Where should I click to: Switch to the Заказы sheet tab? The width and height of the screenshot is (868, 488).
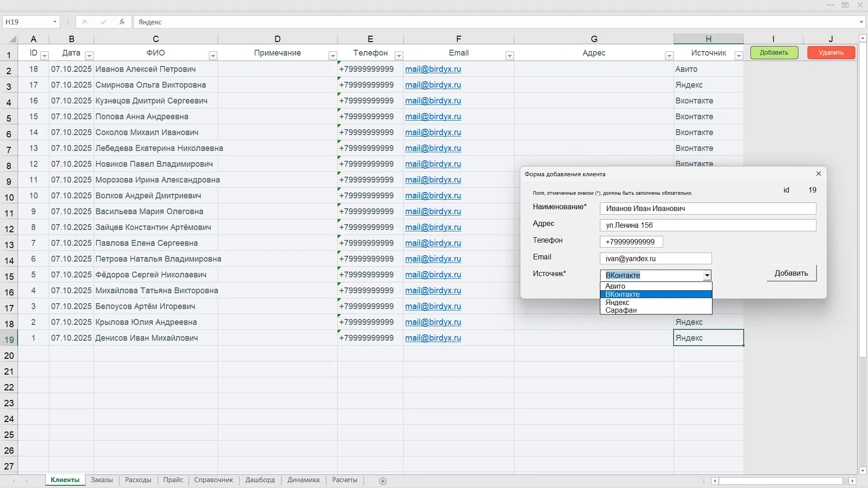point(102,480)
